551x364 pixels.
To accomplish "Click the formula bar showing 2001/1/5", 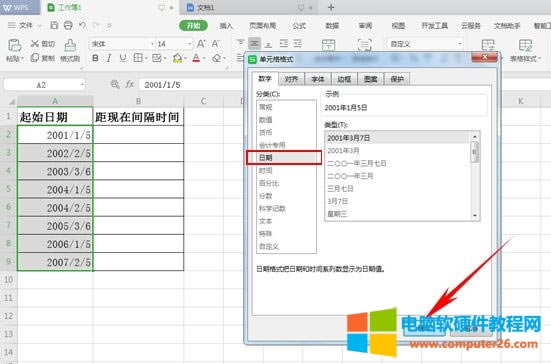I will 192,85.
